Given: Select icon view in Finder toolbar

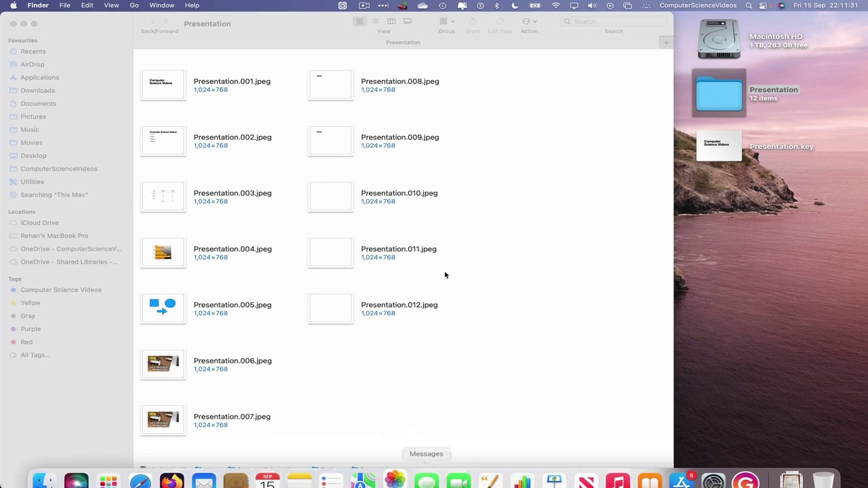Looking at the screenshot, I should pos(359,22).
